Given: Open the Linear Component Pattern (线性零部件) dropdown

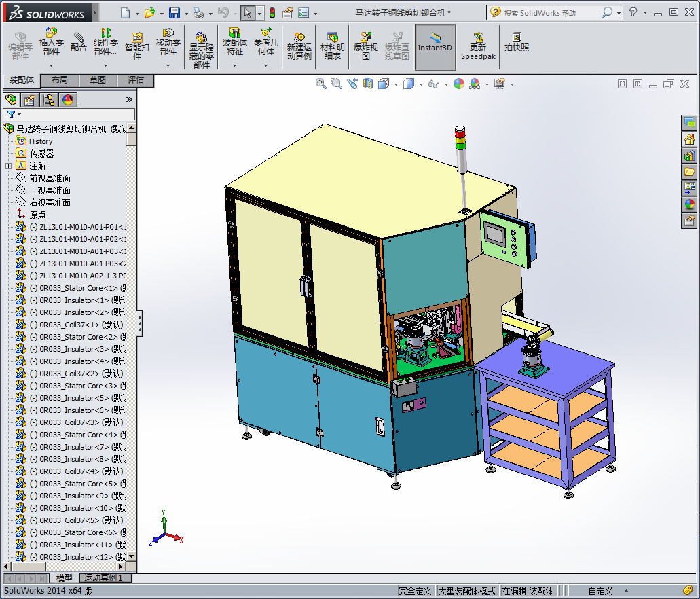Looking at the screenshot, I should 105,65.
